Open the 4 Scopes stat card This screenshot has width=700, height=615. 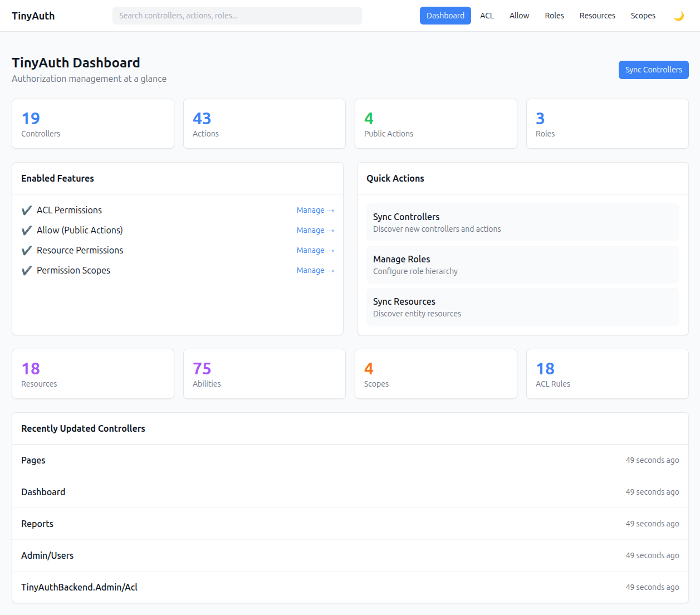tap(436, 374)
